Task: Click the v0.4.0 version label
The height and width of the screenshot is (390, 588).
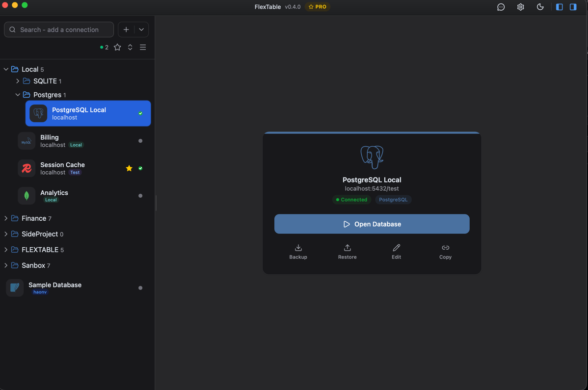Action: coord(293,7)
